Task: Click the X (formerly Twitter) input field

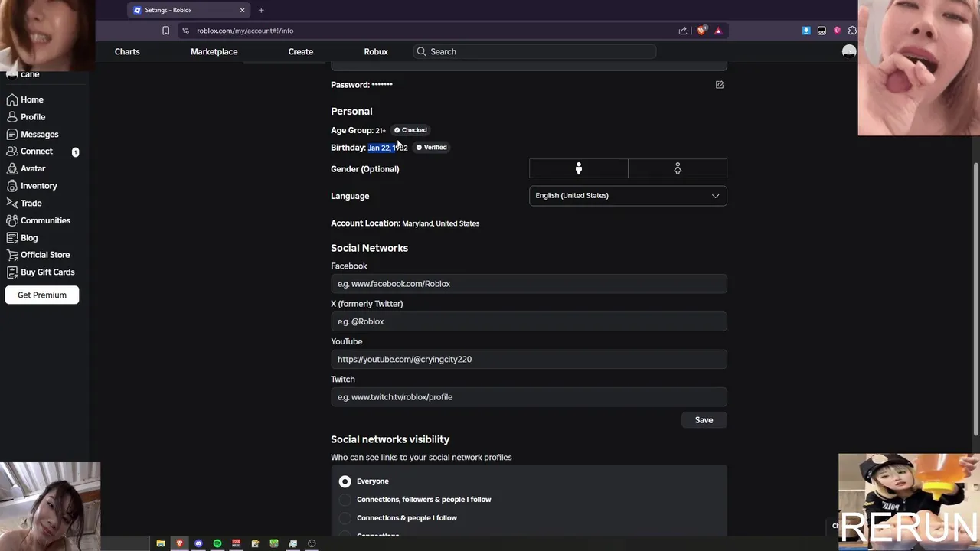Action: click(x=529, y=321)
